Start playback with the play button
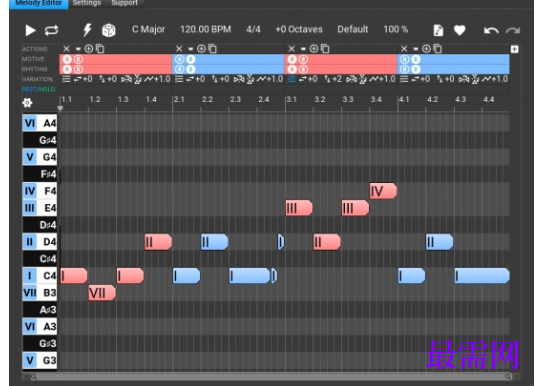This screenshot has width=538, height=386. tap(31, 30)
